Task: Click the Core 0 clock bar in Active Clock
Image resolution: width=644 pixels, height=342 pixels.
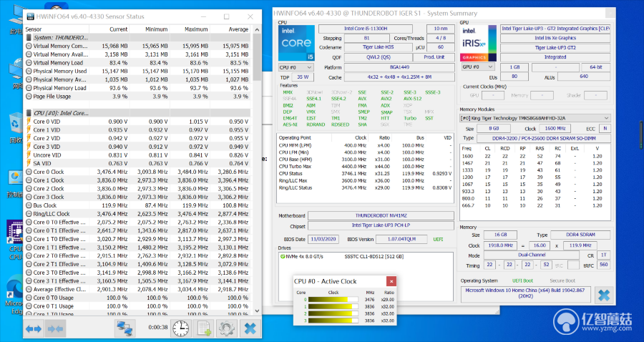Action: click(x=333, y=299)
